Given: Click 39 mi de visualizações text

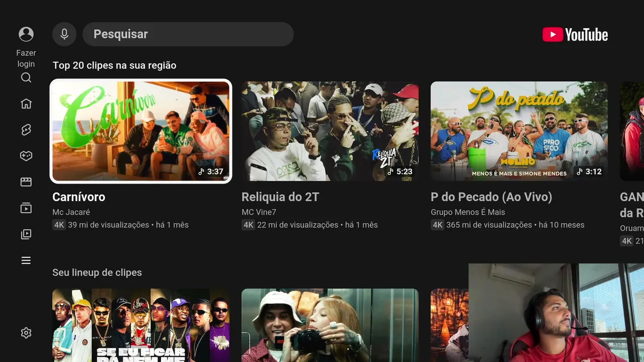Looking at the screenshot, I should (x=109, y=225).
